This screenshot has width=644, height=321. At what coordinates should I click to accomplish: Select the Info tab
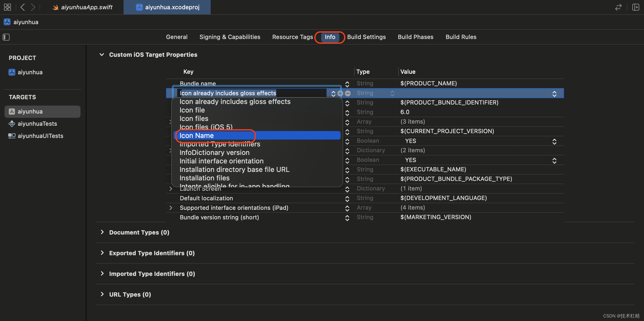[x=330, y=37]
